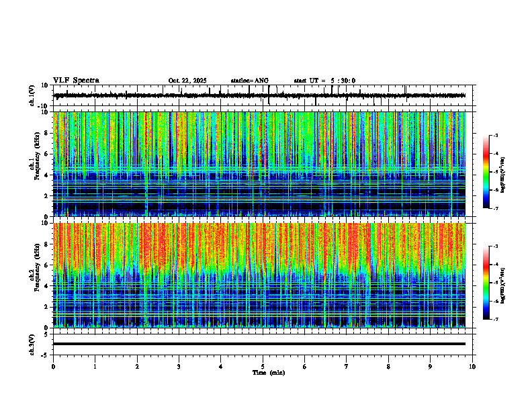Pick the ch.2 spectrogram color scale bar
The height and width of the screenshot is (411, 532).
(486, 283)
